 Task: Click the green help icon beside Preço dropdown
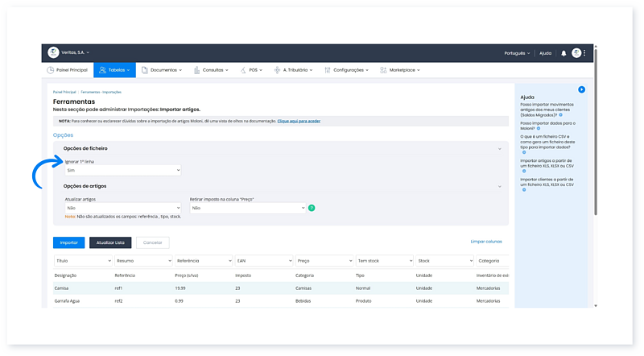pyautogui.click(x=312, y=208)
